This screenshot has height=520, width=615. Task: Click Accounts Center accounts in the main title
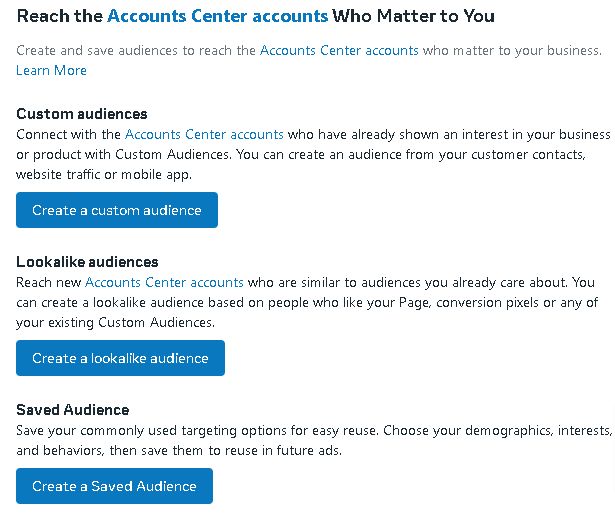[x=217, y=17]
